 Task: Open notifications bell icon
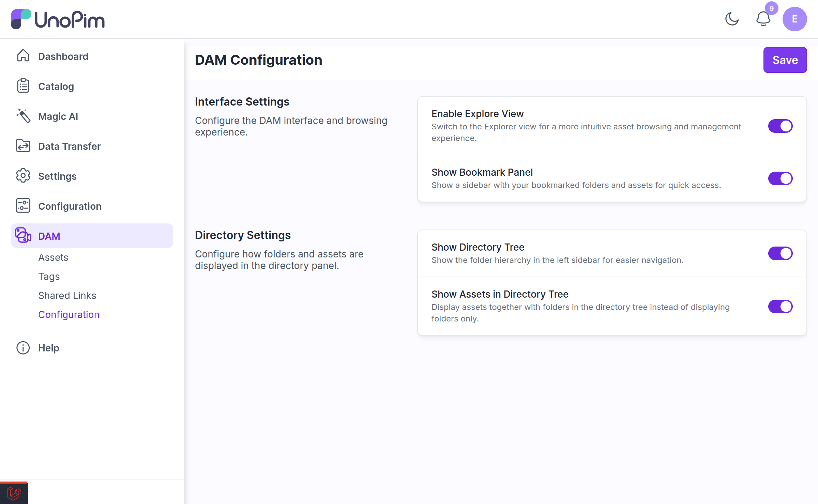763,19
